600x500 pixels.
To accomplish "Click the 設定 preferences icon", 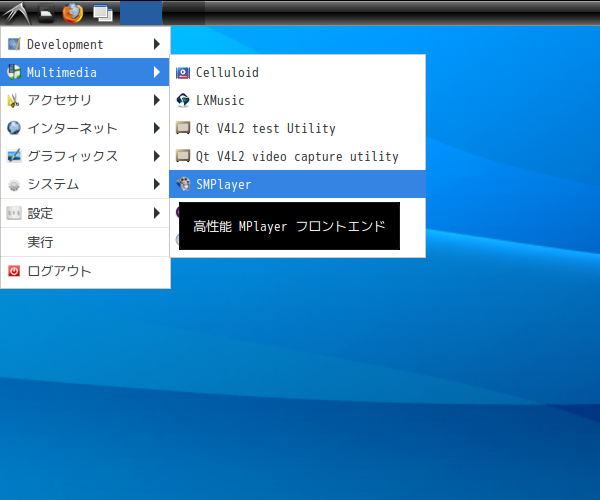I will click(x=14, y=213).
